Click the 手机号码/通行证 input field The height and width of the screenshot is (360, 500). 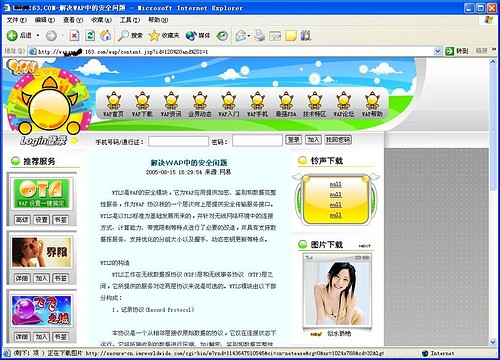(178, 141)
